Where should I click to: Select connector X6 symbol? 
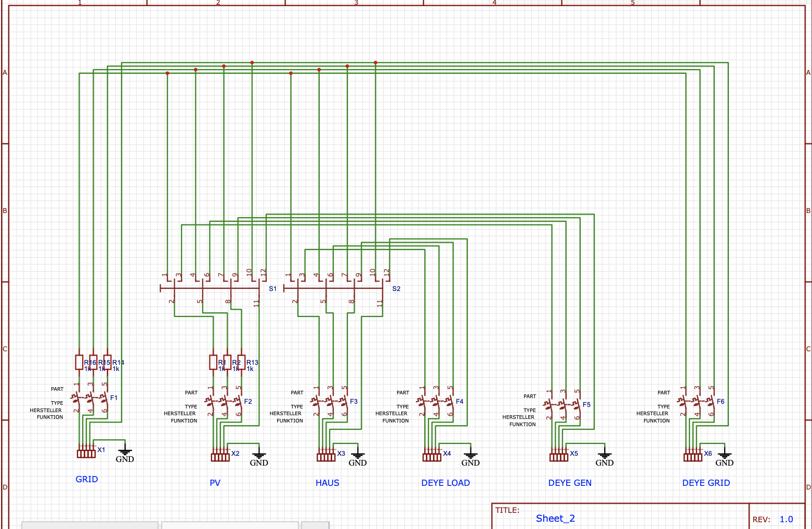[x=693, y=457]
